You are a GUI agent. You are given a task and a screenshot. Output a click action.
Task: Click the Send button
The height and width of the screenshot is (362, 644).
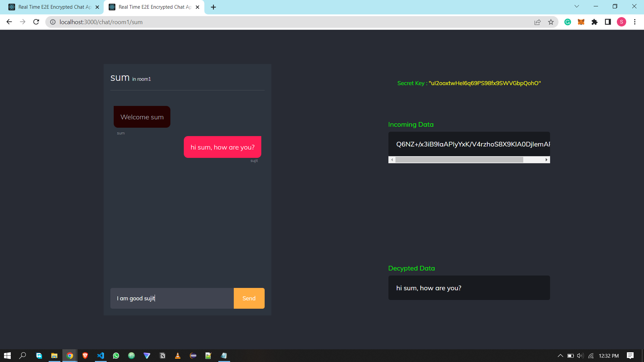[249, 298]
